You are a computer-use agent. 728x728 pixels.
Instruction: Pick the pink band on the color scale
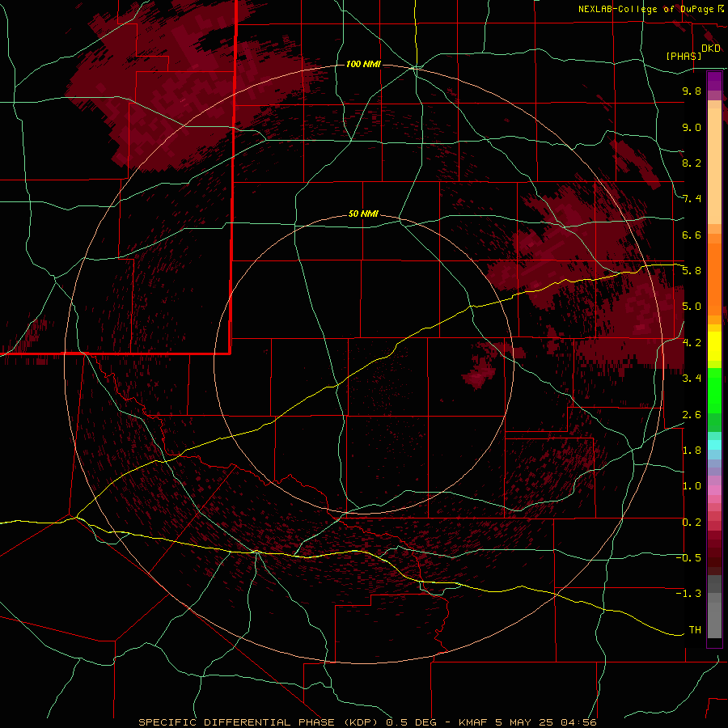click(714, 490)
